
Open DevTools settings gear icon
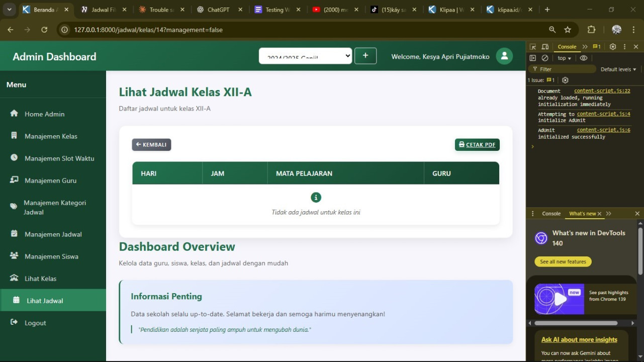(x=612, y=47)
